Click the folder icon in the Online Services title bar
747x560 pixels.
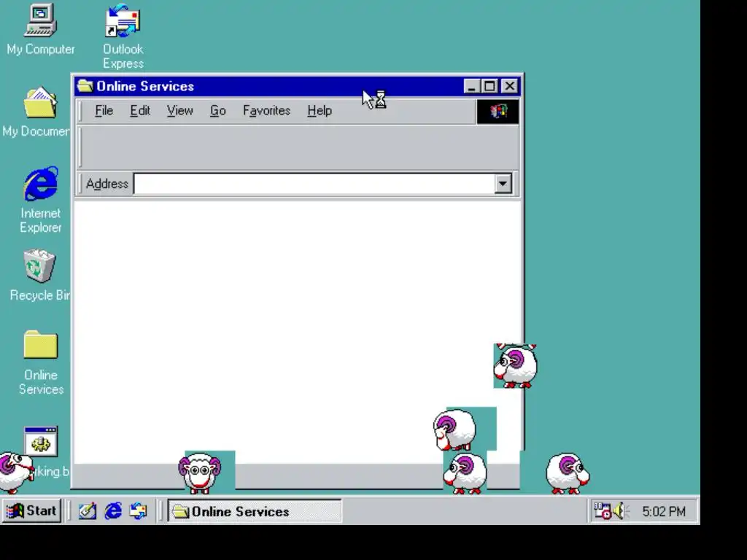[85, 86]
